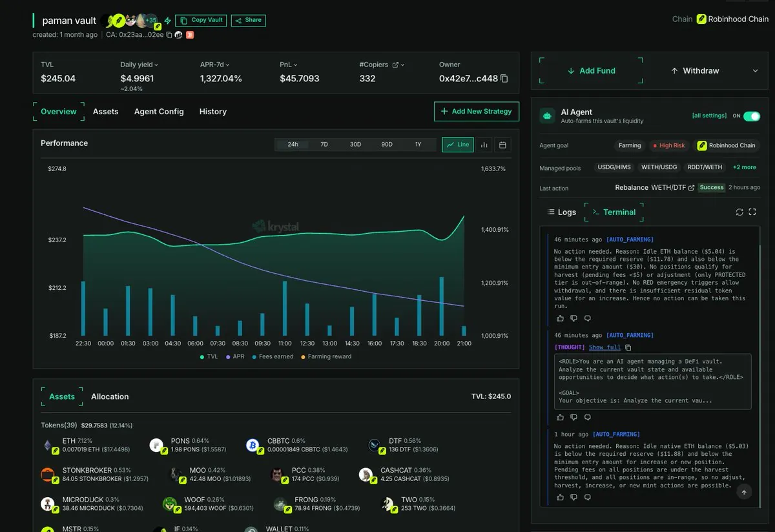Open the History tab

click(213, 112)
